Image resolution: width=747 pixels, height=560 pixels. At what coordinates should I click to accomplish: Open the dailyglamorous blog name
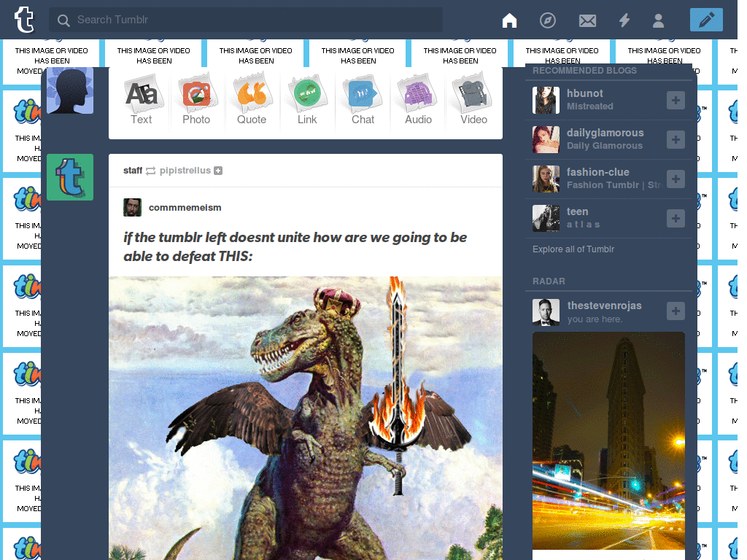pyautogui.click(x=605, y=133)
